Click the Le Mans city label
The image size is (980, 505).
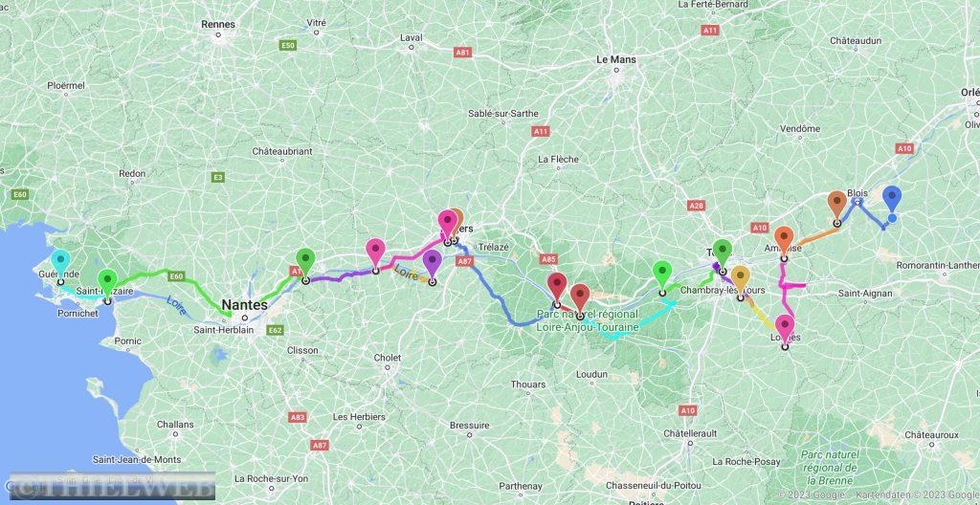pyautogui.click(x=615, y=59)
